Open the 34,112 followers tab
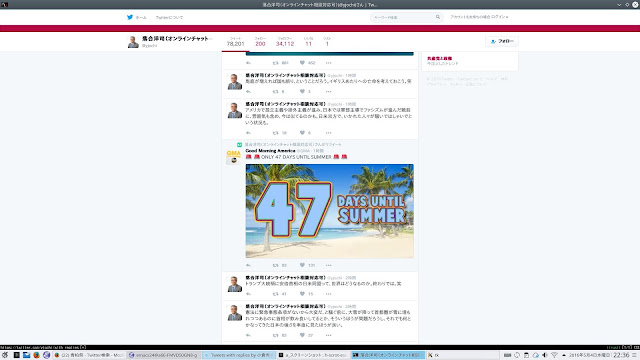The width and height of the screenshot is (640, 360). point(285,42)
